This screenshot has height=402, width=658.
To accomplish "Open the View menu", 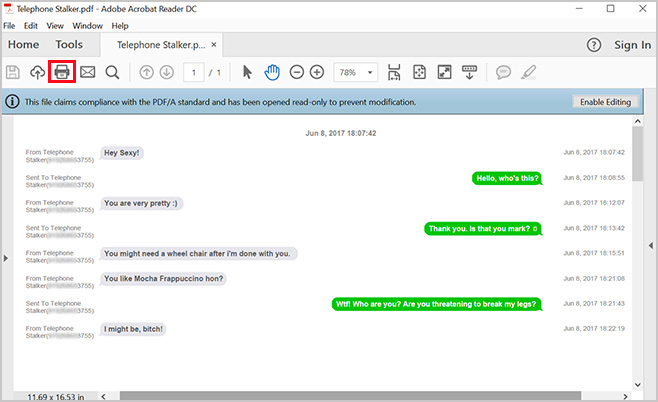I will coord(55,25).
